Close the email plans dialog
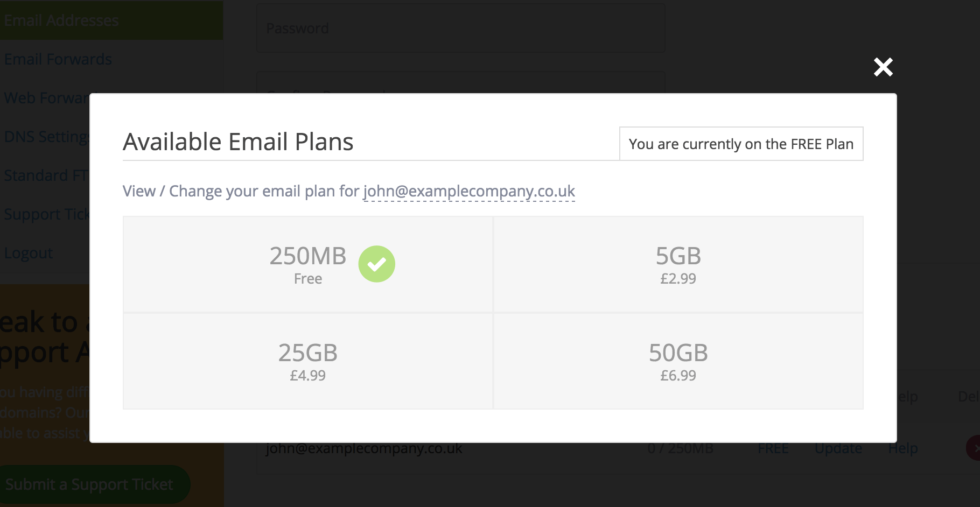This screenshot has height=507, width=980. (x=883, y=67)
